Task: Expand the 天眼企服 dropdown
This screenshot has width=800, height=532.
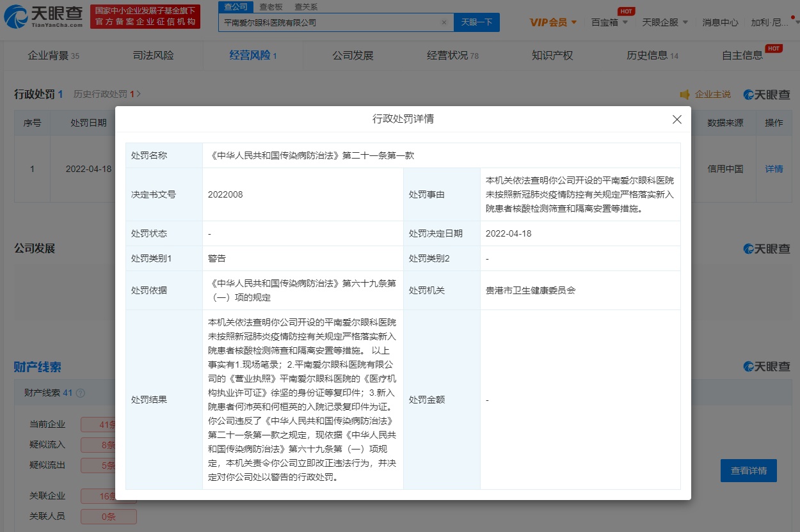Action: 665,22
